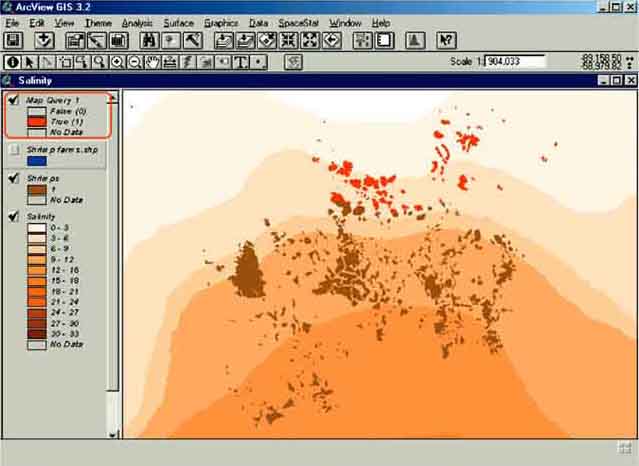Click the Add Theme button
The image size is (639, 466).
(44, 41)
